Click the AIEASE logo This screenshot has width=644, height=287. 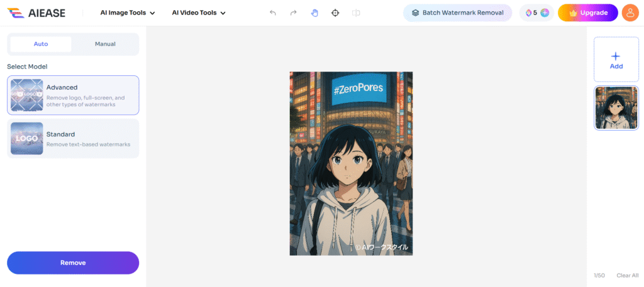36,13
